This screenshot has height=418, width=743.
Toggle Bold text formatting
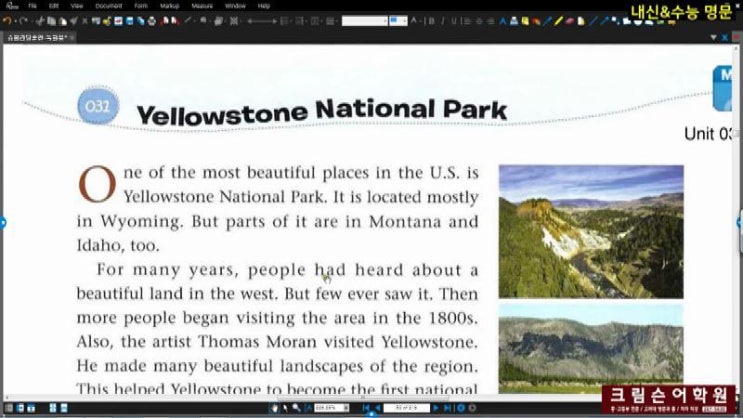(x=432, y=21)
